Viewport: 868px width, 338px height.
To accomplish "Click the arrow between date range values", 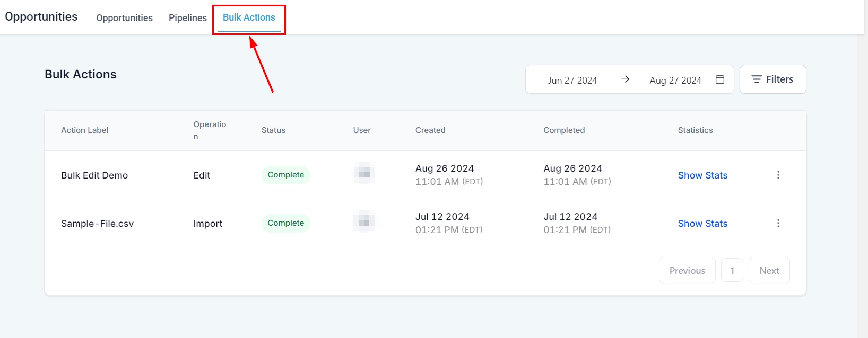I will pos(625,79).
